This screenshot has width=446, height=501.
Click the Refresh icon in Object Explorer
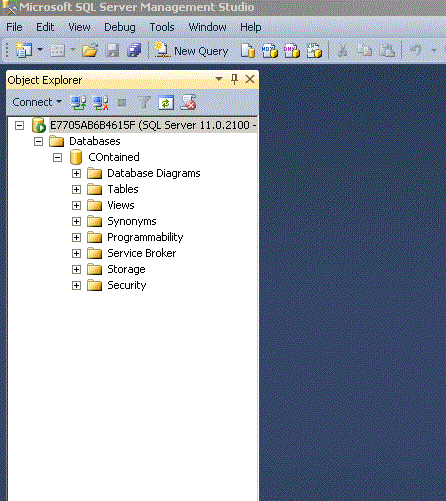point(166,102)
